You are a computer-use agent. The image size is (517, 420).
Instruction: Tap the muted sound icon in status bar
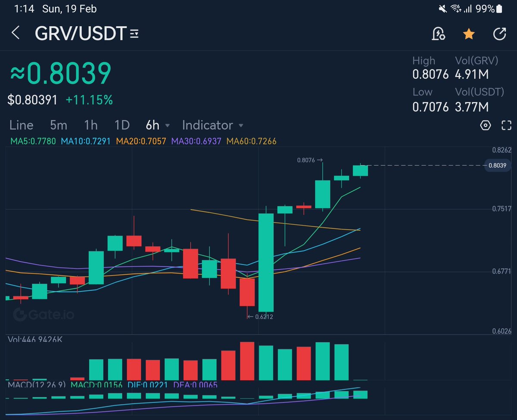(x=442, y=8)
